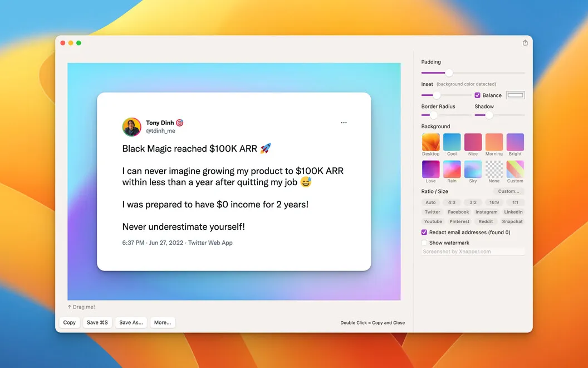This screenshot has height=368, width=588.
Task: Click the watermark text input field
Action: [473, 251]
